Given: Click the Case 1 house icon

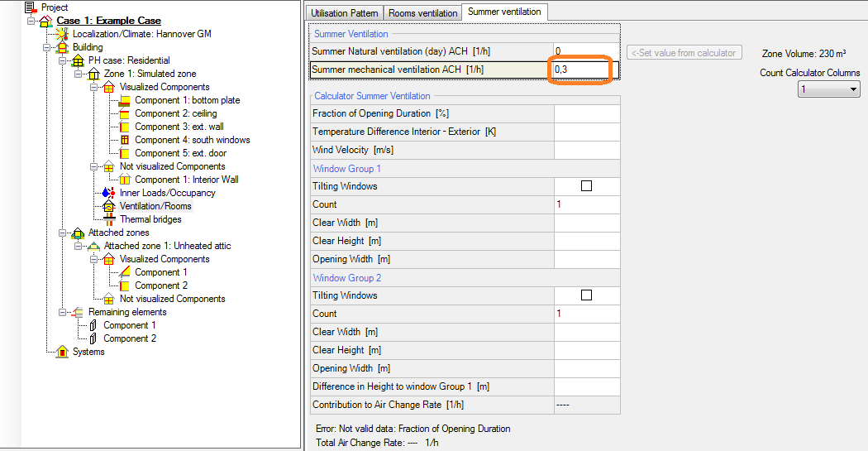Looking at the screenshot, I should coord(46,21).
